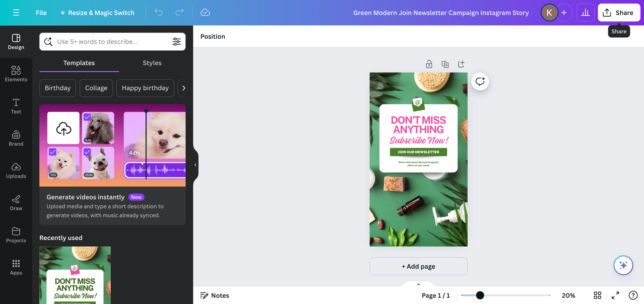Open the Elements panel in sidebar

pos(16,74)
